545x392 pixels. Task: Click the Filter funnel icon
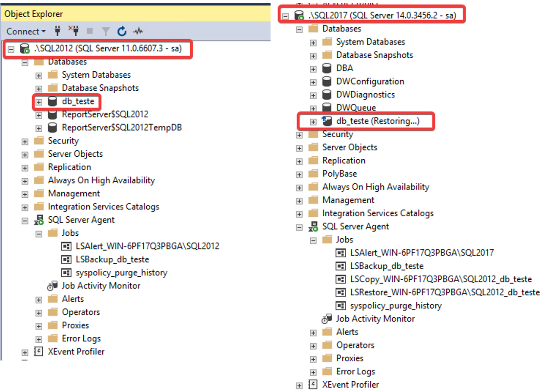click(106, 31)
